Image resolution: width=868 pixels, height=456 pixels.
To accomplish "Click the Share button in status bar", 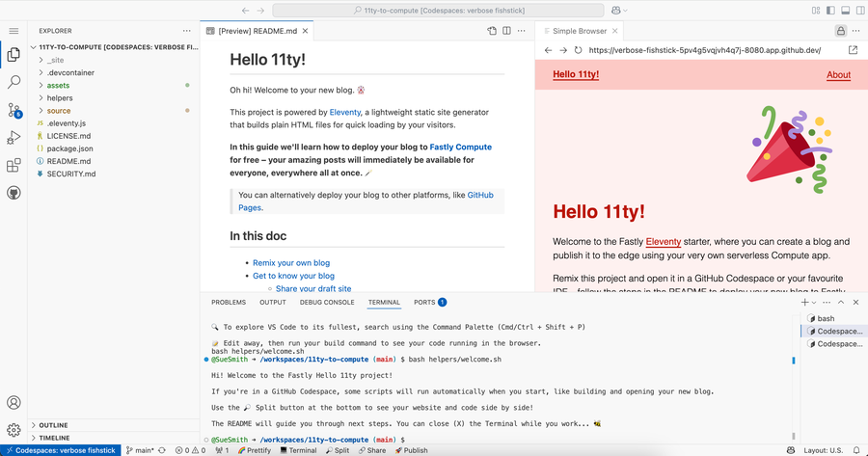I will tap(372, 450).
